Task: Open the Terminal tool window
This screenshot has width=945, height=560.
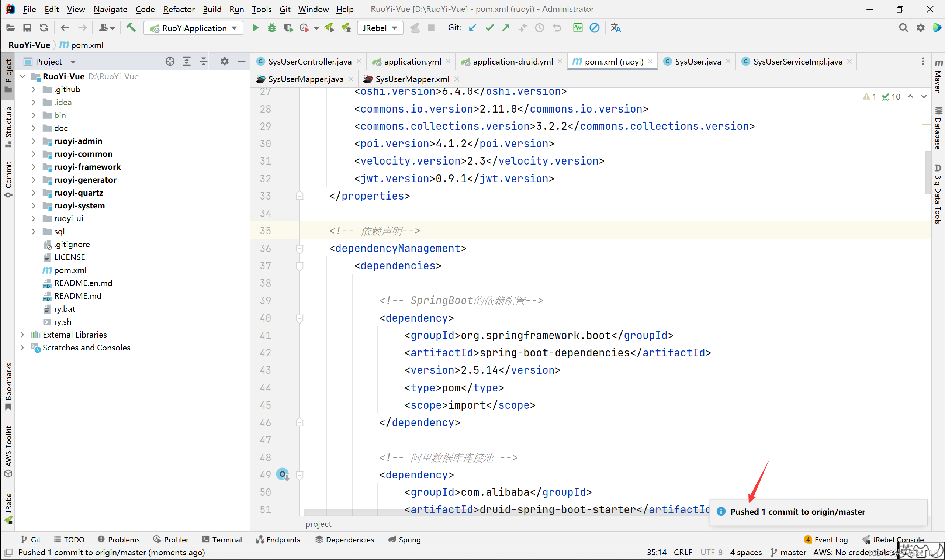Action: click(222, 540)
